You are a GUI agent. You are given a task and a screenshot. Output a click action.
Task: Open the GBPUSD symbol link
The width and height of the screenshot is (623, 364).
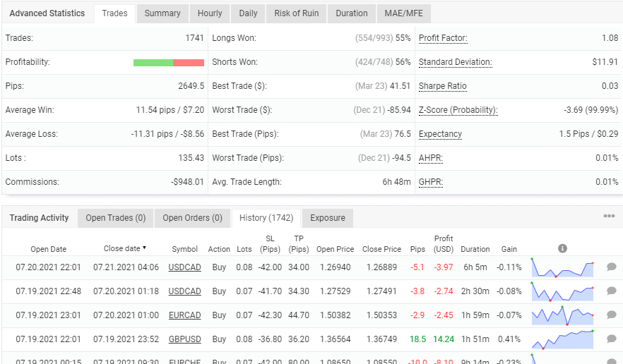point(185,339)
